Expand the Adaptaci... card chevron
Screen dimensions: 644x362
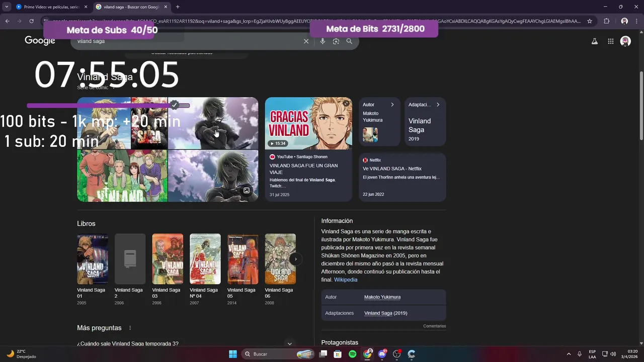tap(438, 105)
